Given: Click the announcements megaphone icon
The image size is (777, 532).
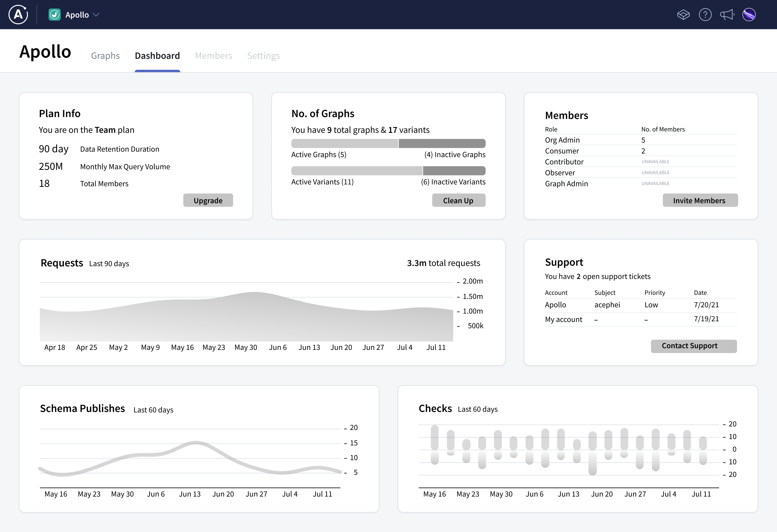Looking at the screenshot, I should 727,14.
